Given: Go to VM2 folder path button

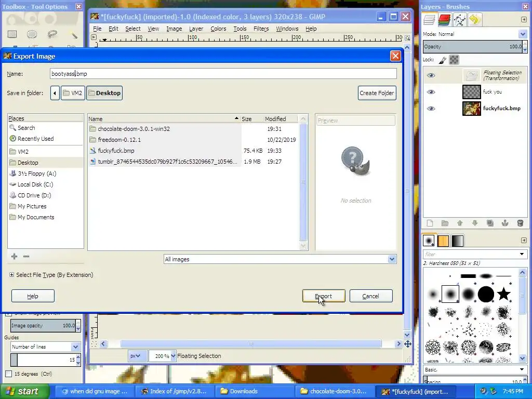Looking at the screenshot, I should pos(73,93).
